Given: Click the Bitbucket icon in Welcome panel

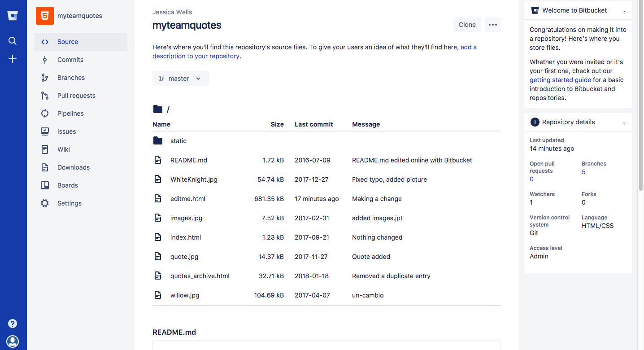Looking at the screenshot, I should click(x=535, y=10).
